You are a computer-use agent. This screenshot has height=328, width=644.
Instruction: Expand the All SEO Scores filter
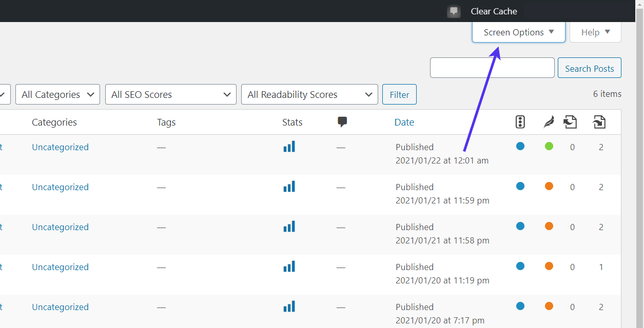point(170,95)
